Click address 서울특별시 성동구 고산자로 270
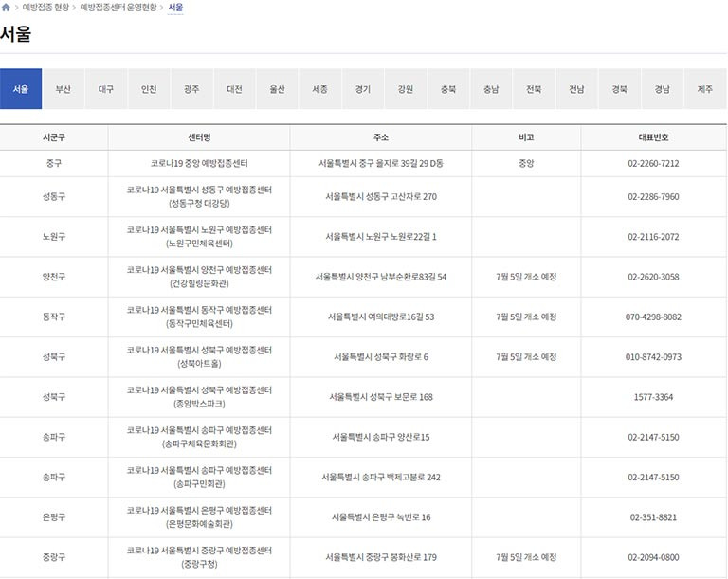The height and width of the screenshot is (579, 728). [381, 196]
